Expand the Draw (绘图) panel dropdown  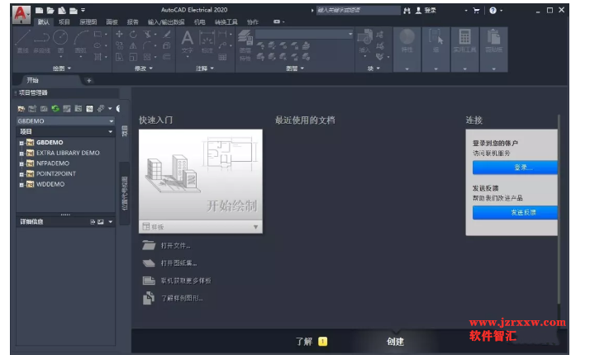(62, 69)
